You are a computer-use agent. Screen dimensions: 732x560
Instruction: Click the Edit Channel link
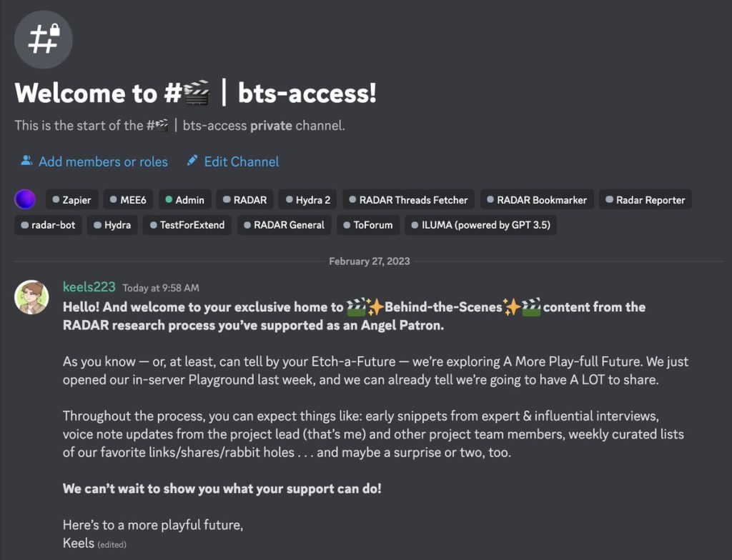242,161
